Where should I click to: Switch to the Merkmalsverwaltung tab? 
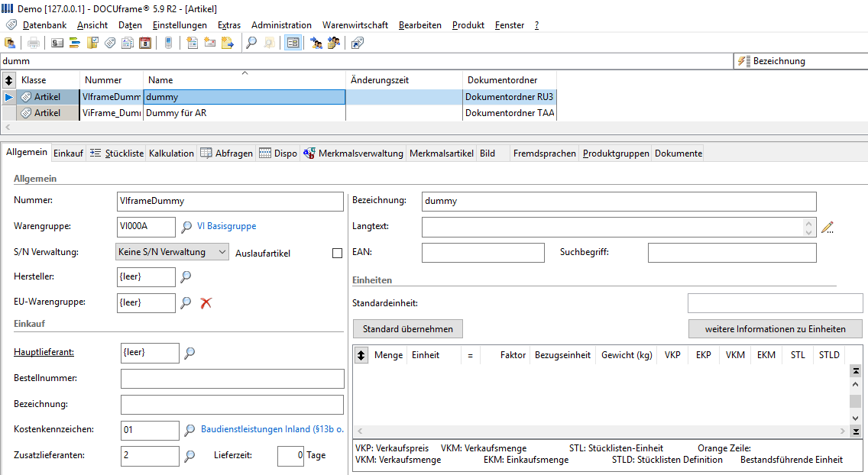pos(353,153)
